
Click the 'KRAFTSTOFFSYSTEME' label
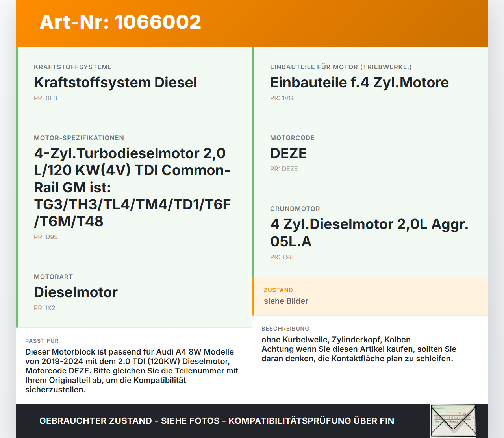click(73, 67)
